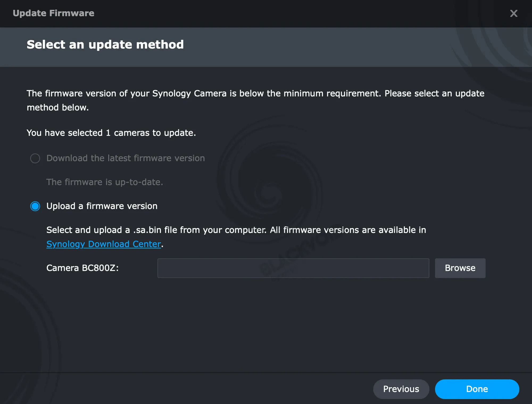The width and height of the screenshot is (532, 404).
Task: Click the 'The firmware is up-to-date.' note
Action: click(105, 182)
